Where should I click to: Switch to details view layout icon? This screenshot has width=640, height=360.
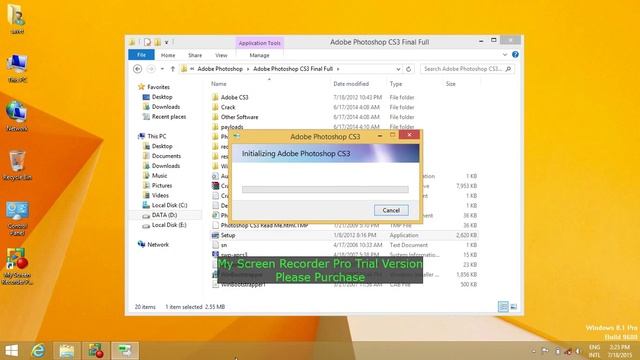(503, 307)
